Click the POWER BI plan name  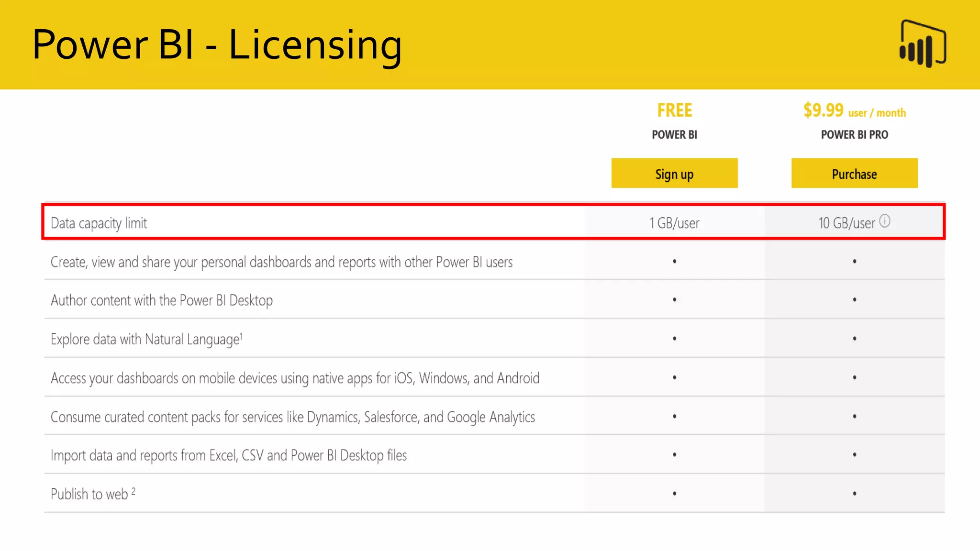(674, 135)
